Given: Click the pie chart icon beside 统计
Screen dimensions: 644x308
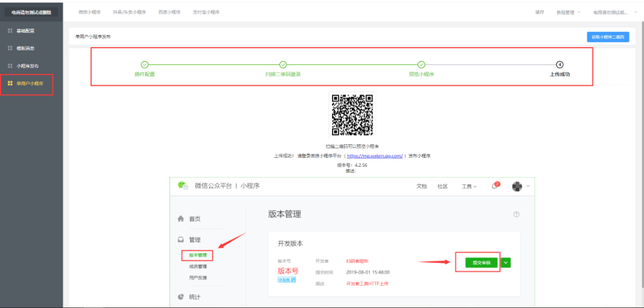Looking at the screenshot, I should click(x=180, y=297).
